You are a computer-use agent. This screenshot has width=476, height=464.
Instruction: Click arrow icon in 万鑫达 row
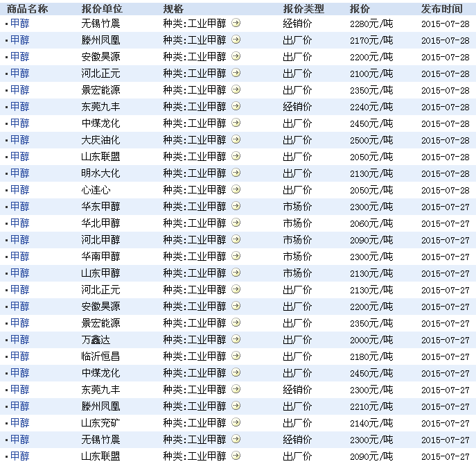pos(236,338)
